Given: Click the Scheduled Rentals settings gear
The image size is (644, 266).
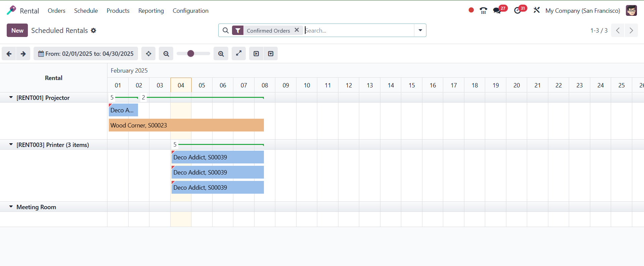Looking at the screenshot, I should point(94,31).
